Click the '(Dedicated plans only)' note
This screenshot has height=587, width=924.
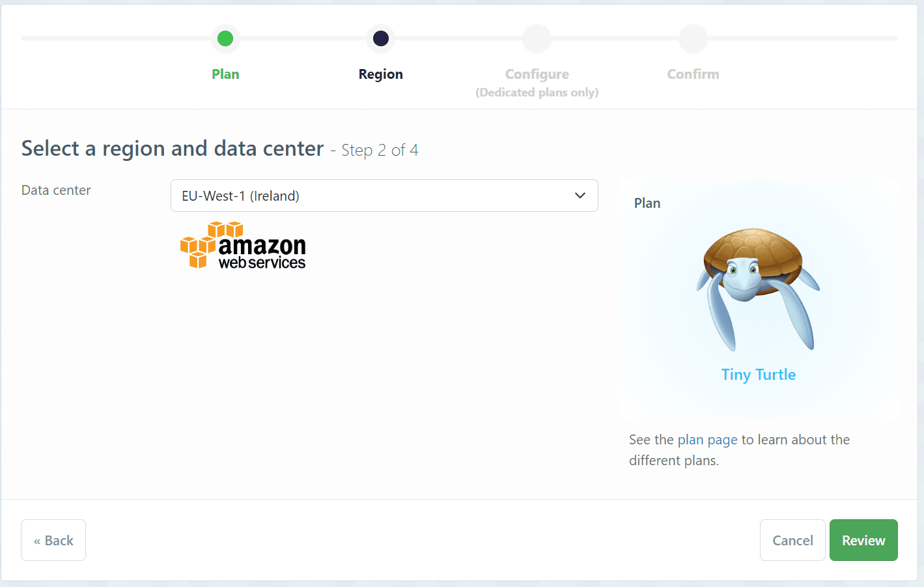(x=537, y=93)
